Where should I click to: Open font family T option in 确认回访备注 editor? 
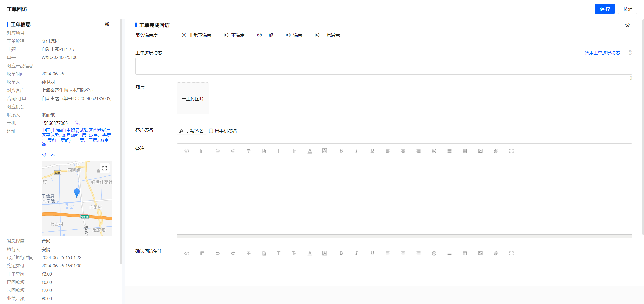[x=278, y=253]
